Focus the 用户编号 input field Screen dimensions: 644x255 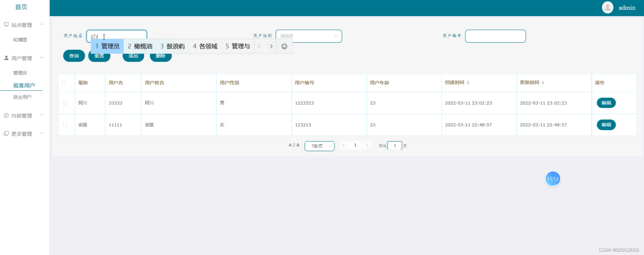click(495, 36)
